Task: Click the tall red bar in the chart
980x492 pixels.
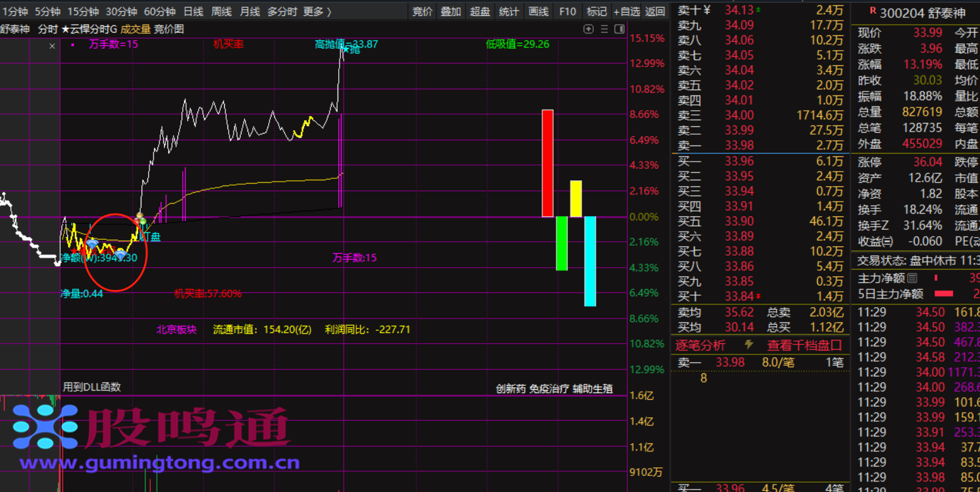Action: [x=548, y=163]
